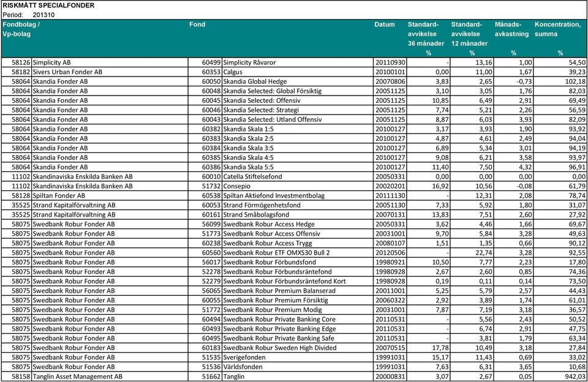The image size is (588, 382).
Task: Select Swedbank Robur Premium Balanserad
Action: (279, 291)
